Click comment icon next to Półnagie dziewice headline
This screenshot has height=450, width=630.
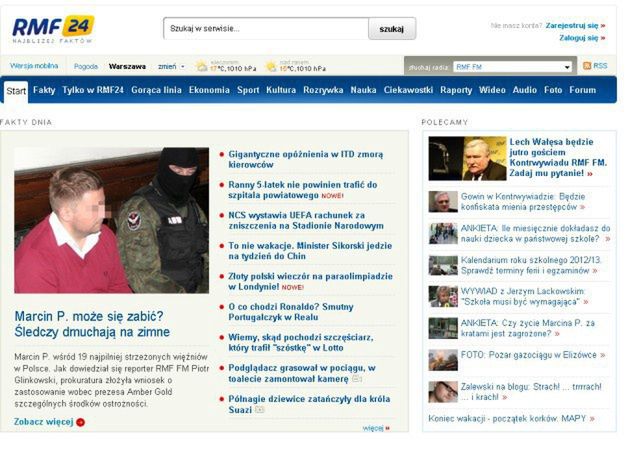tap(260, 410)
